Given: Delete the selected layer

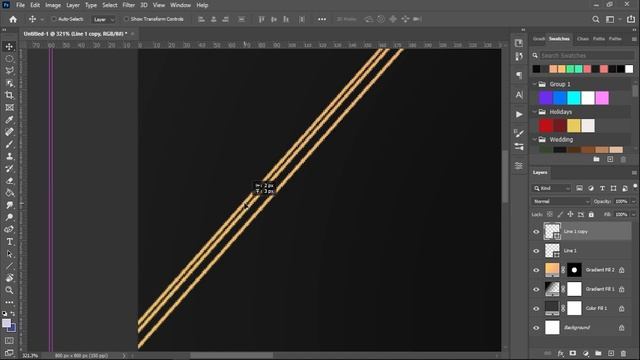Looking at the screenshot, I should 623,353.
